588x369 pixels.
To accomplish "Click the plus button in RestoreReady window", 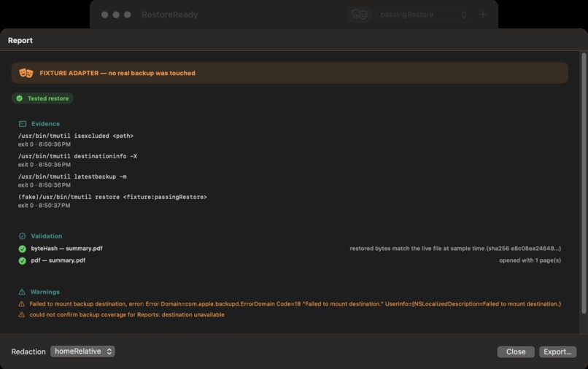I will 483,15.
